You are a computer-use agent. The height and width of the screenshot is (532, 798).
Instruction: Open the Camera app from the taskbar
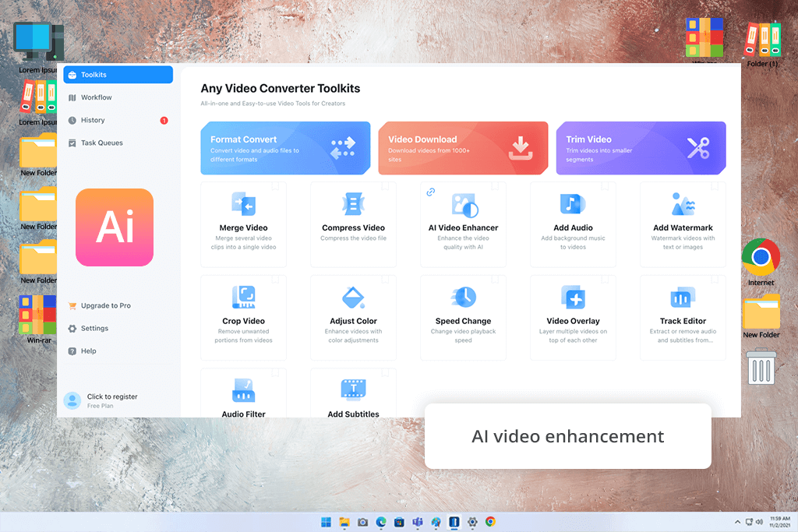pyautogui.click(x=363, y=522)
